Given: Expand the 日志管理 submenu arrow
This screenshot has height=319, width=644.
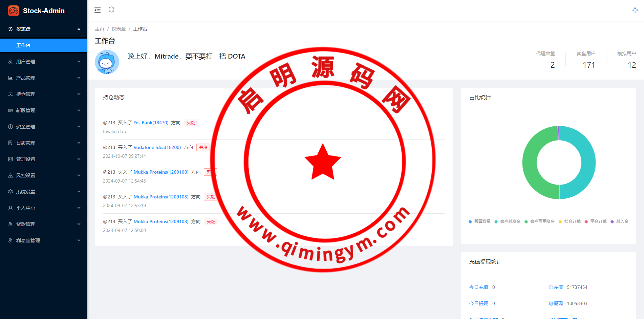Looking at the screenshot, I should coord(79,143).
